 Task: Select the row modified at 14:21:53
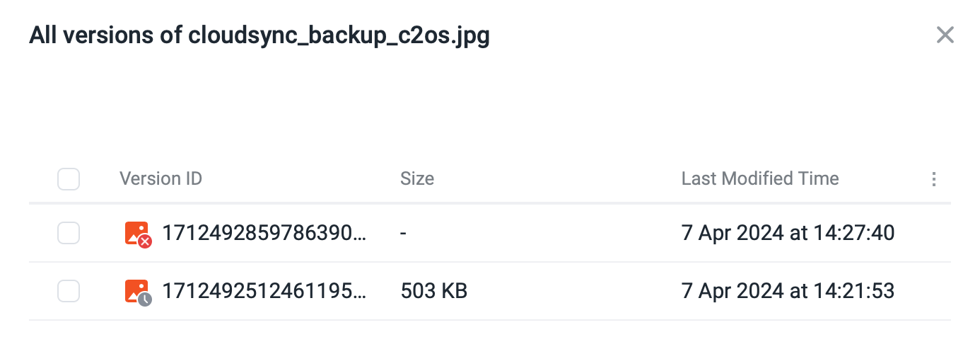490,291
